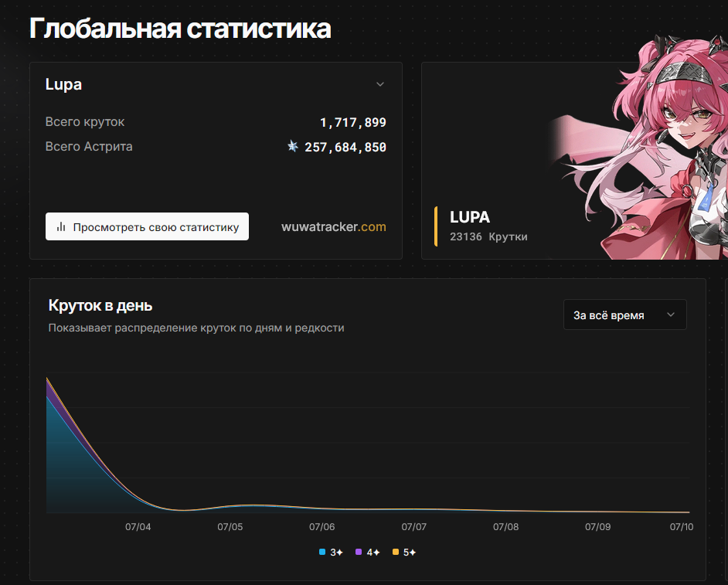
Task: Click the 'Всего Астрита' label
Action: point(89,146)
